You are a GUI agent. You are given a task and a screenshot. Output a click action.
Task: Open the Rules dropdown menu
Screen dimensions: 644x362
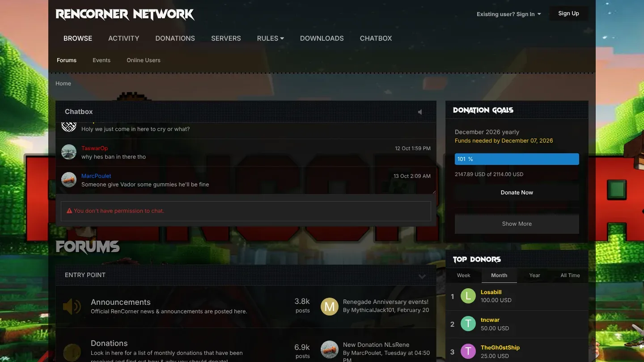coord(271,38)
